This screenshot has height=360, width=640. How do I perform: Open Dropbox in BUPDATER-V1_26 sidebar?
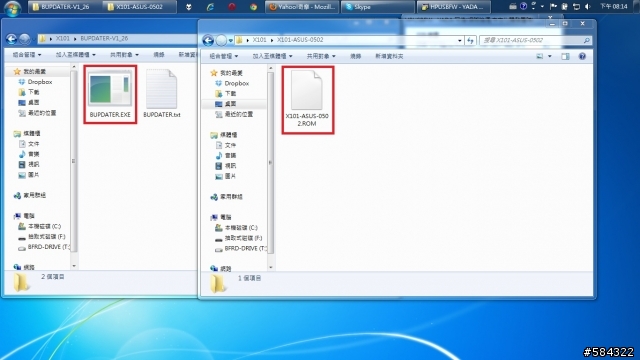[x=40, y=82]
